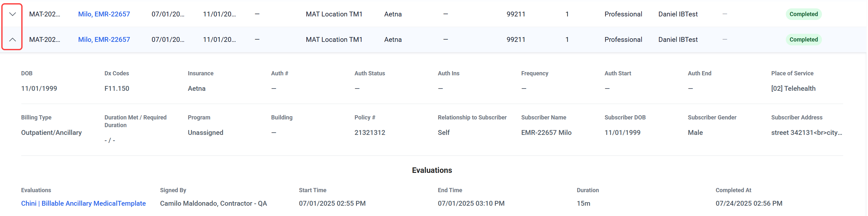Viewport: 868px width, 216px height.
Task: Select the MAT-202... ID in expanded row
Action: pos(44,40)
